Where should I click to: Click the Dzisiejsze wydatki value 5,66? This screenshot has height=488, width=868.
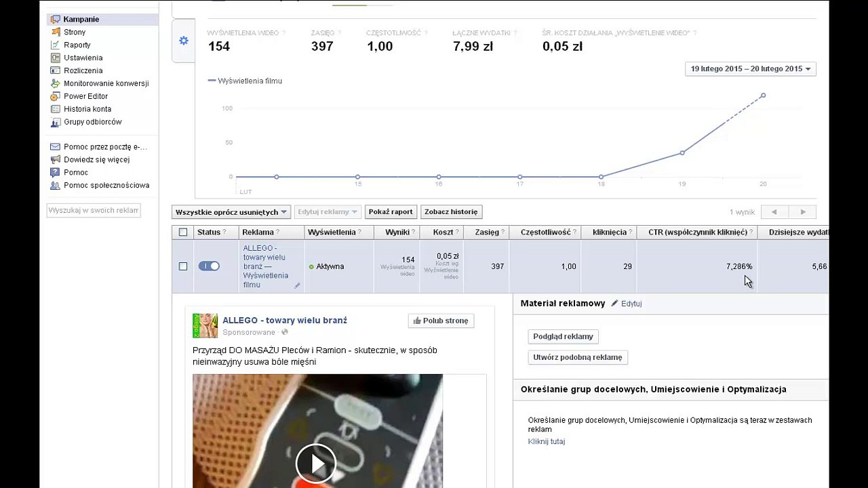coord(819,267)
